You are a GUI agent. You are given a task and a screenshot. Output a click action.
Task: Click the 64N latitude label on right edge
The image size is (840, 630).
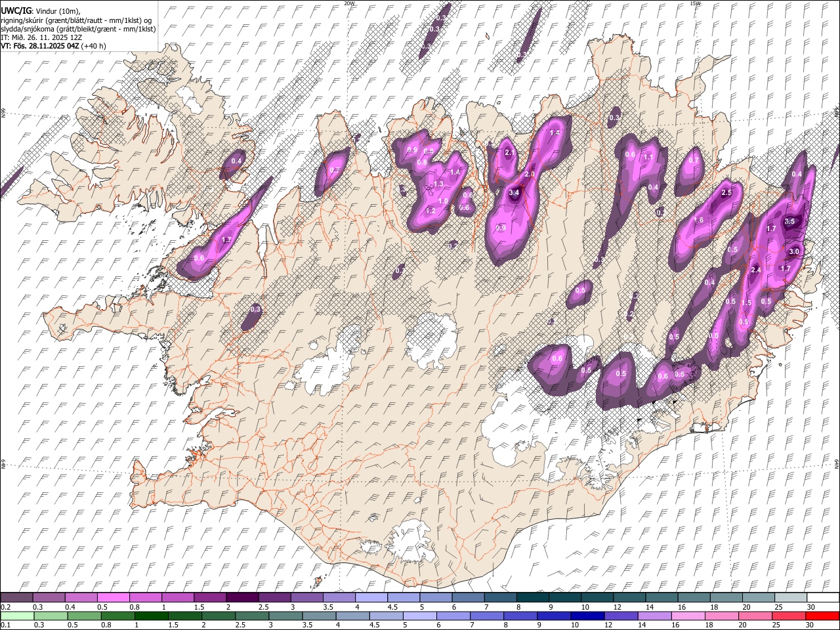837,463
